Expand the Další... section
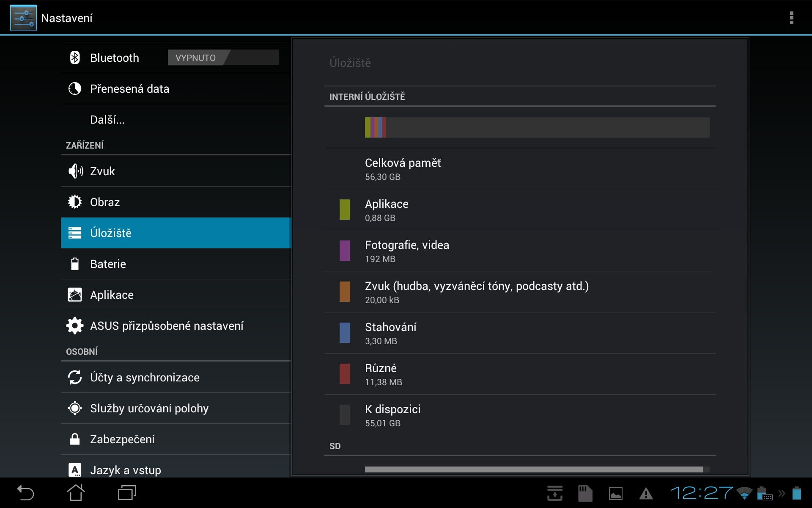 coord(107,120)
